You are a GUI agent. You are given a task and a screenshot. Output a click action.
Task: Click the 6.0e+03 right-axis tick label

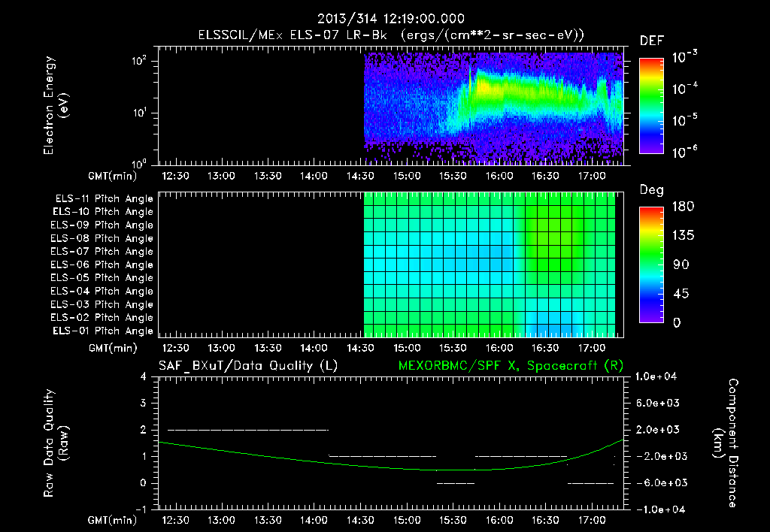pyautogui.click(x=657, y=403)
